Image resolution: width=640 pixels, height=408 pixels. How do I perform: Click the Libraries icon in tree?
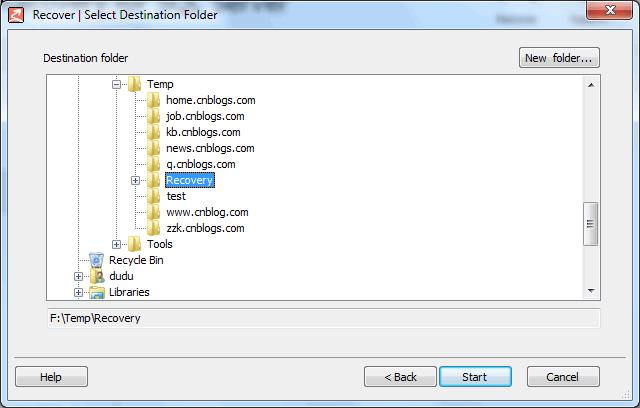(x=96, y=292)
